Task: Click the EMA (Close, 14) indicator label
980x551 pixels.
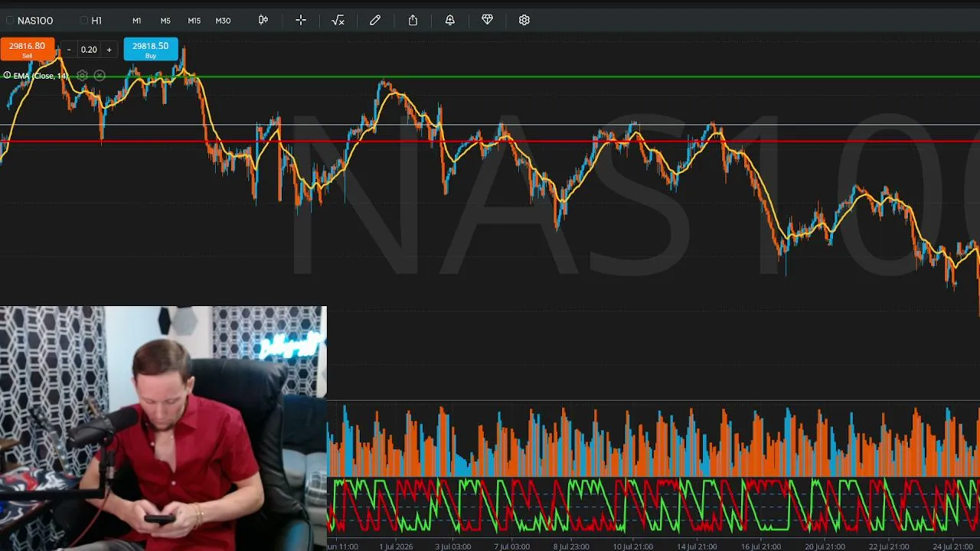Action: point(40,76)
